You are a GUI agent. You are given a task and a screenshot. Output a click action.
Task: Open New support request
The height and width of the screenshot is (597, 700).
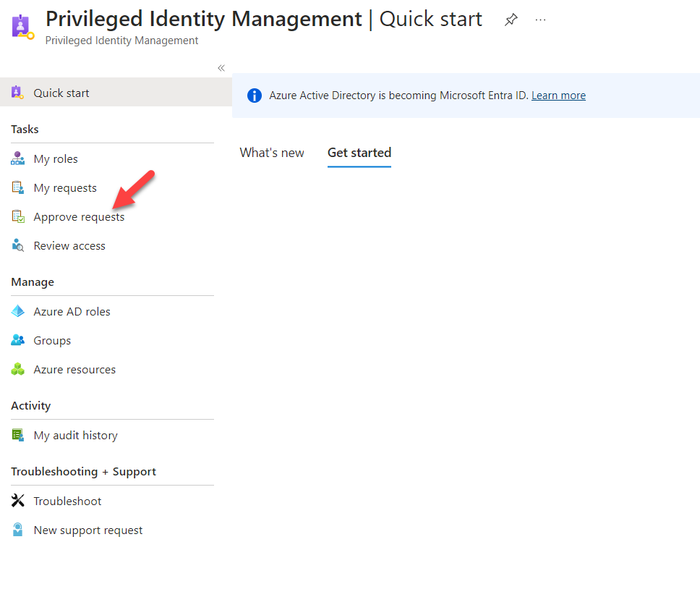tap(88, 530)
